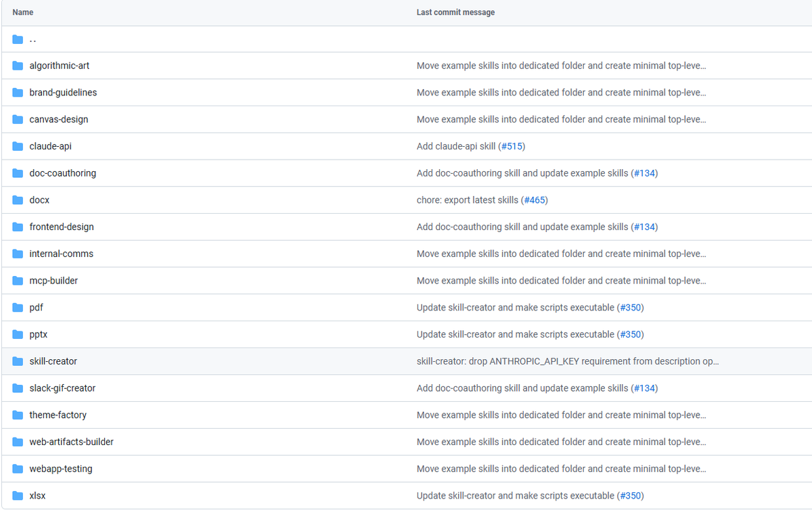
Task: Open pull request #134 in frontend-design row
Action: 644,227
